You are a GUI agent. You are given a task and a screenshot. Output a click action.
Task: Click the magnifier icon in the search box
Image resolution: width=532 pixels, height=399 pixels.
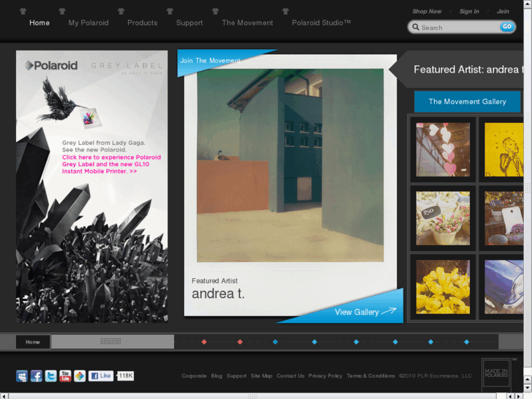tap(416, 27)
